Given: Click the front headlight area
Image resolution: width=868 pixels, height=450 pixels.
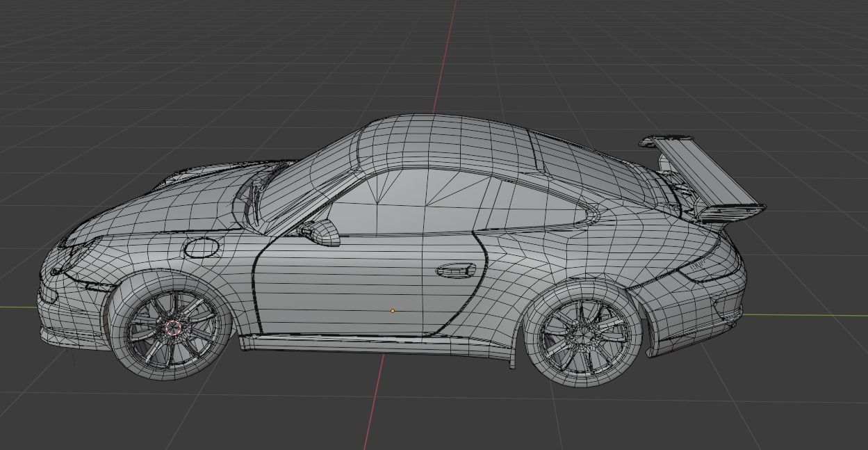Looking at the screenshot, I should click(x=78, y=254).
